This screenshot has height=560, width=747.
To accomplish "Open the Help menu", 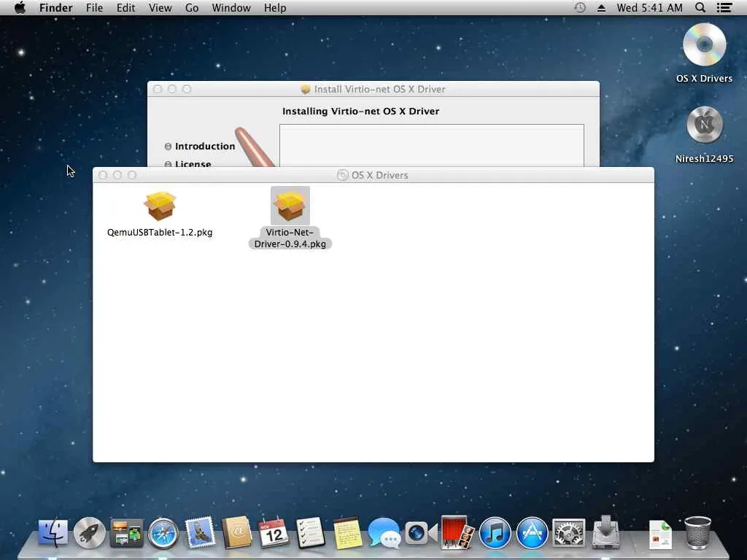I will tap(275, 7).
